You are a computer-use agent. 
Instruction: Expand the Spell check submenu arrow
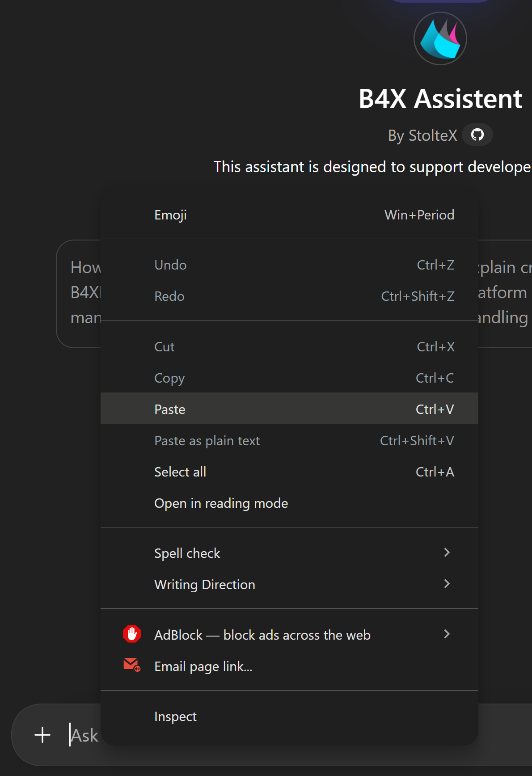tap(447, 552)
